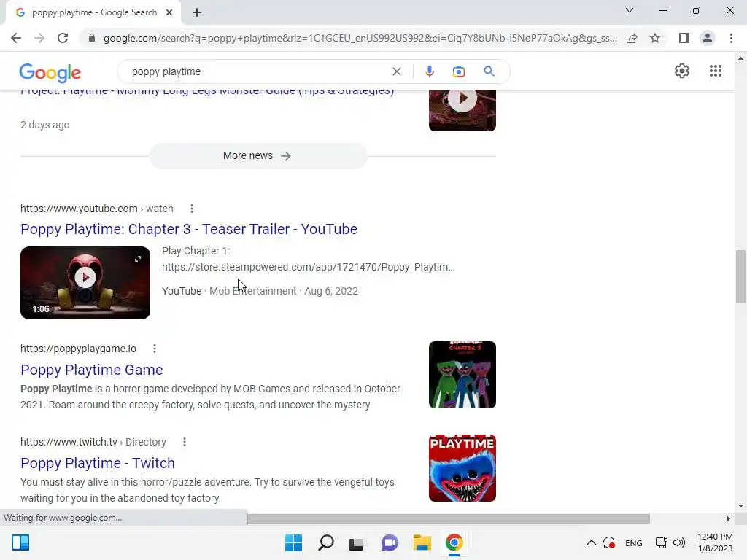The height and width of the screenshot is (560, 747).
Task: Open Google quick settings gear
Action: tap(682, 71)
